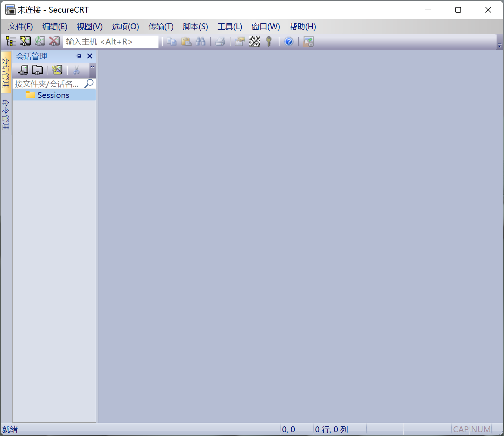Toggle the 会话管理 panel pin button
Image resolution: width=504 pixels, height=436 pixels.
pyautogui.click(x=78, y=56)
